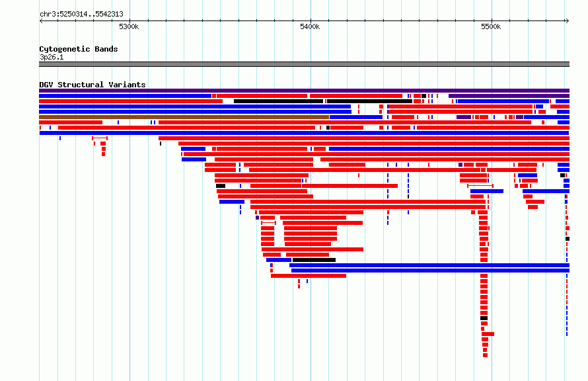
Task: Select the Cytogenetic Bands track title
Action: coord(79,49)
